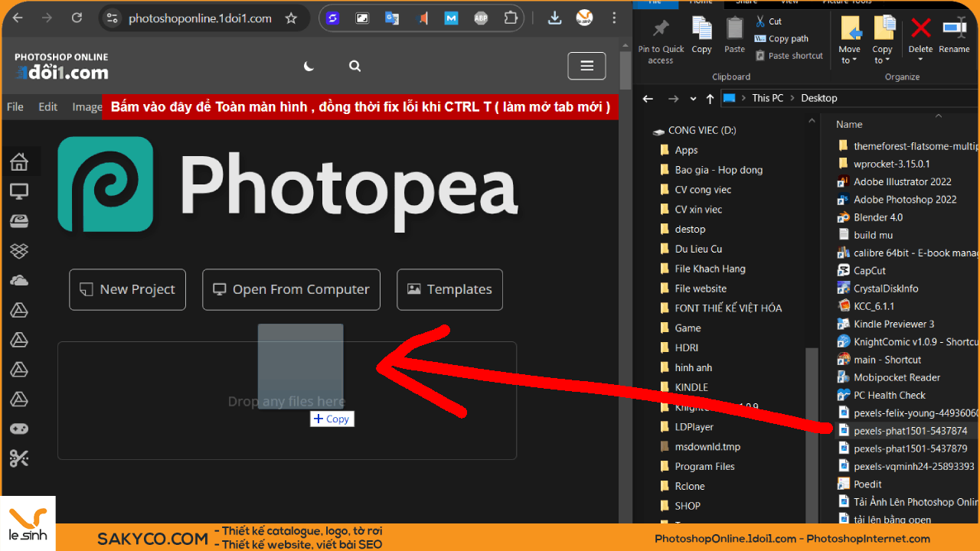Open the site search magnifier icon
The image size is (980, 551).
point(354,67)
